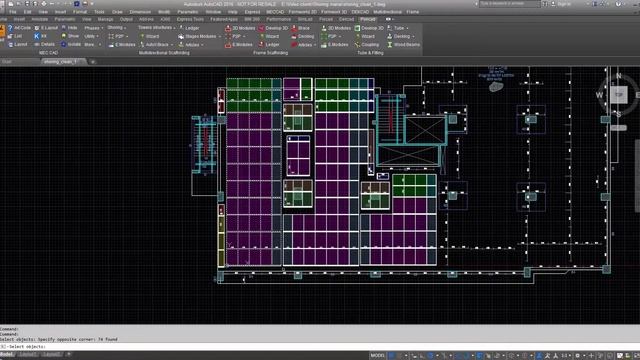Select the E.Layout tool
The height and width of the screenshot is (360, 640).
click(x=46, y=28)
